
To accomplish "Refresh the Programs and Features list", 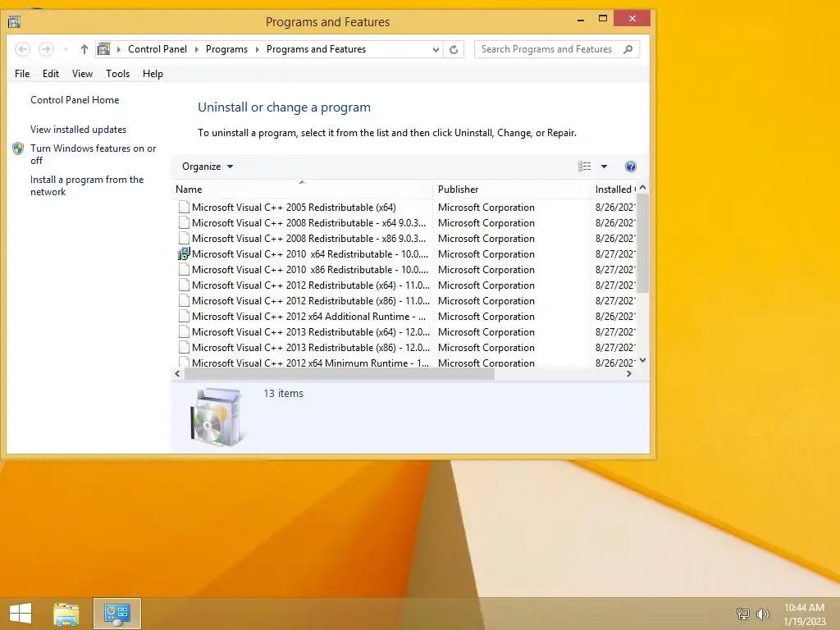I will (x=454, y=49).
